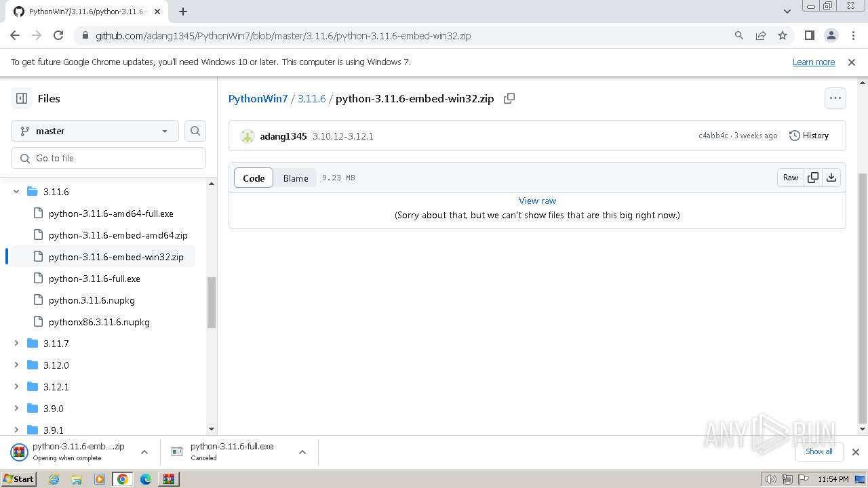Open the master branch dropdown
This screenshot has height=488, width=868.
(95, 131)
